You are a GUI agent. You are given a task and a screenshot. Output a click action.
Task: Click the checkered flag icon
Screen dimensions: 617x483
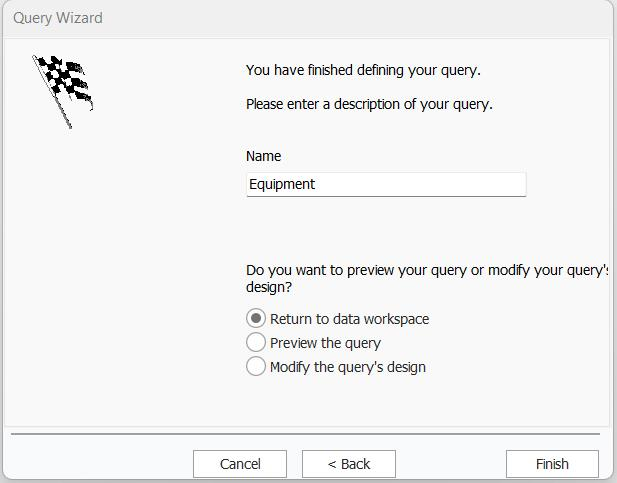coord(63,88)
